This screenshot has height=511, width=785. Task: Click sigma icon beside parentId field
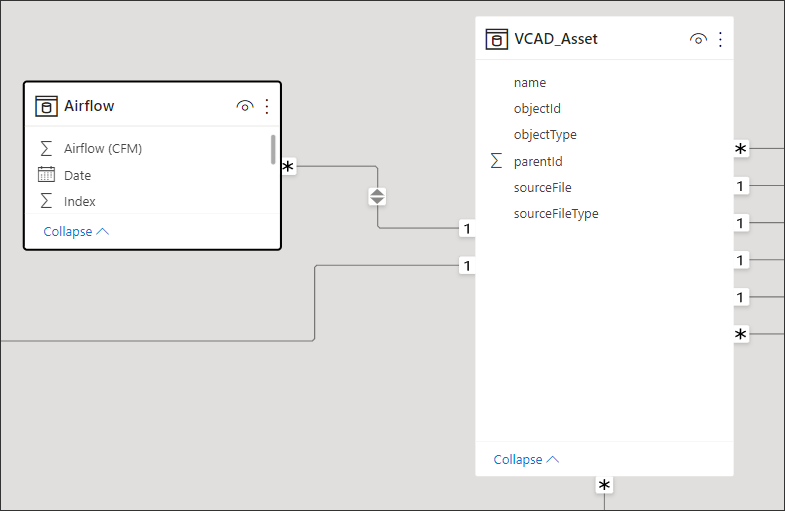(496, 161)
